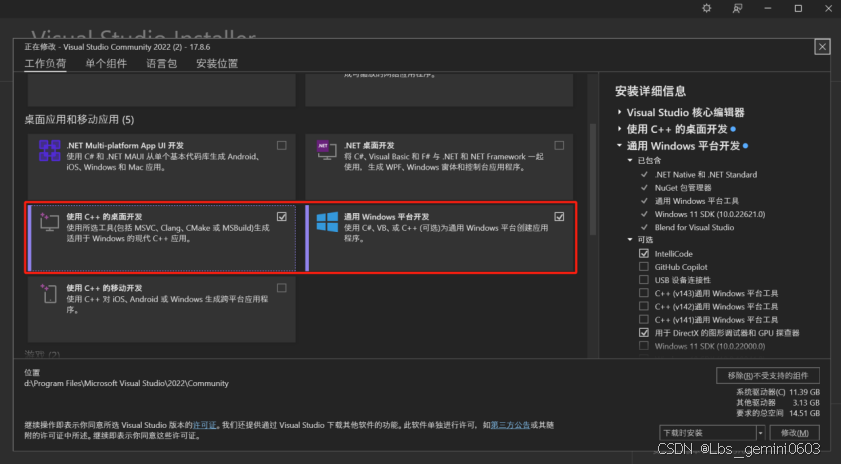
Task: Enable the 使用 C++ 的移动开发 workload
Action: [281, 288]
